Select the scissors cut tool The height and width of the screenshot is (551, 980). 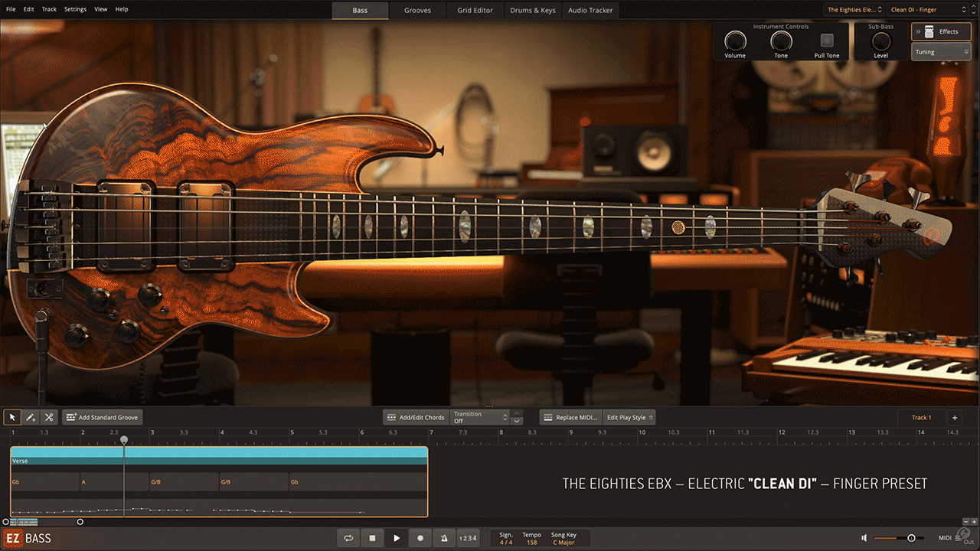click(x=49, y=417)
